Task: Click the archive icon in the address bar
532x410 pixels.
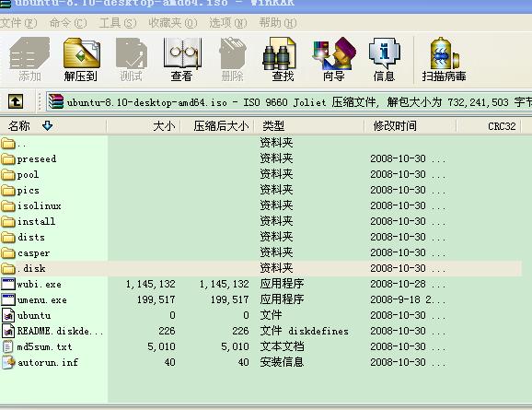Action: (55, 101)
